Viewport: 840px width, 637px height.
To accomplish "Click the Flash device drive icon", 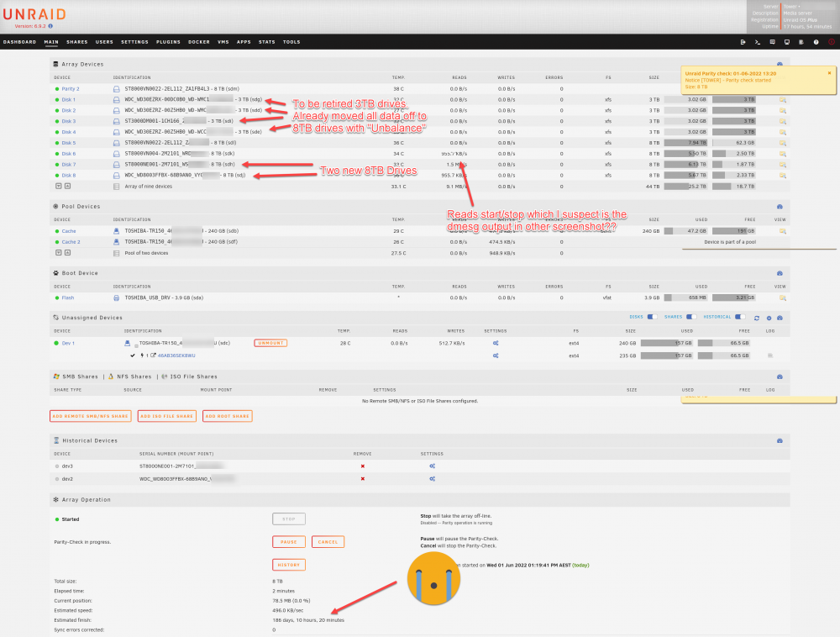I will (x=116, y=297).
